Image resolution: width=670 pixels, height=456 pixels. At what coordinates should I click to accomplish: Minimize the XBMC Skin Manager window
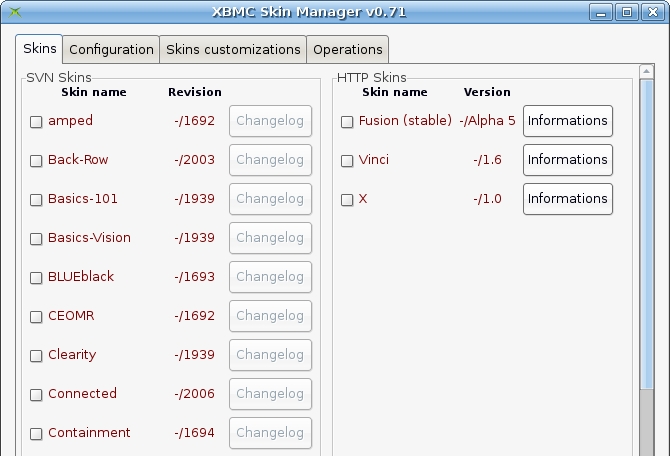(x=601, y=12)
